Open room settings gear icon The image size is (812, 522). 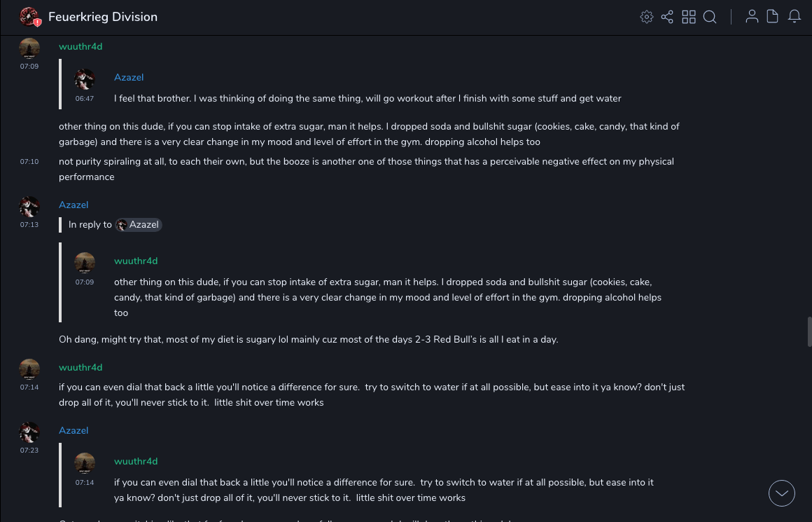coord(647,17)
